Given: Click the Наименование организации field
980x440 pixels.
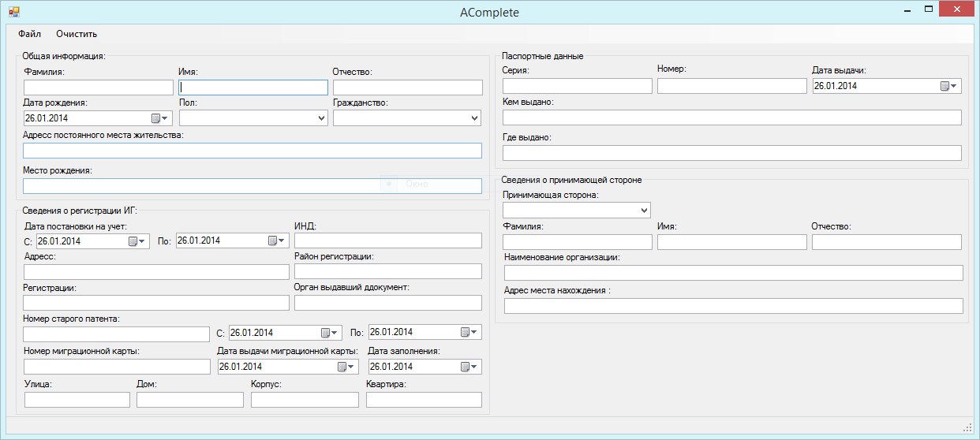Looking at the screenshot, I should 733,273.
